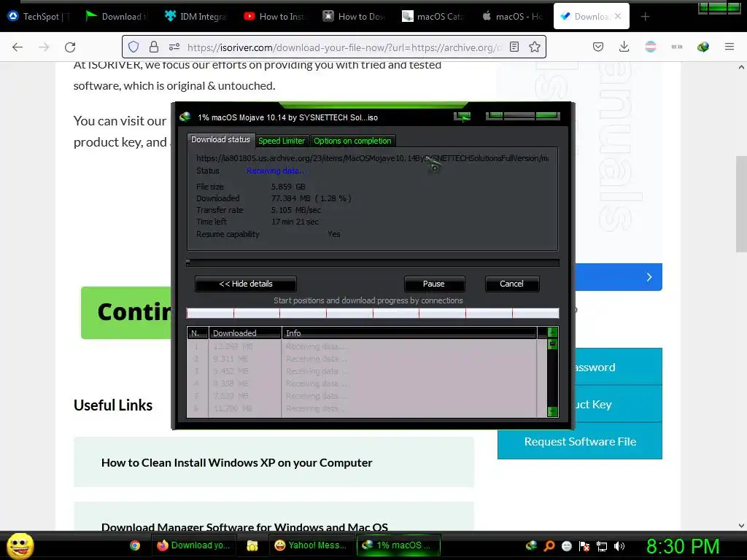Open the Speed Limiter tab in IDM
Screen dimensions: 747x560
tap(282, 141)
